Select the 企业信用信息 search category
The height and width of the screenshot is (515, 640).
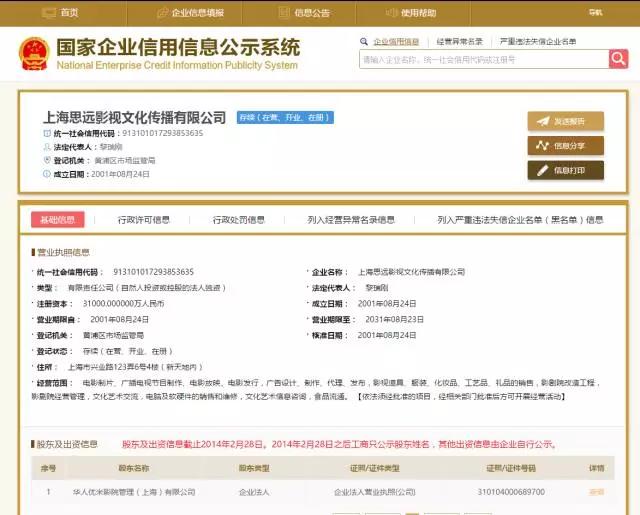396,42
